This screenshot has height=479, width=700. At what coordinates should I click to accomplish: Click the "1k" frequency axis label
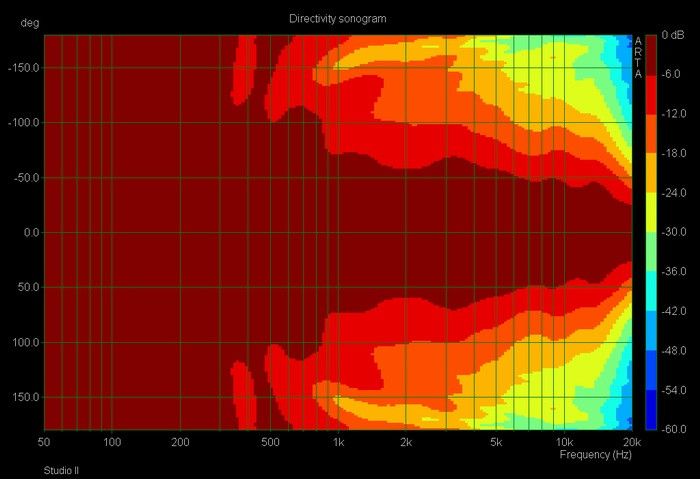point(338,442)
